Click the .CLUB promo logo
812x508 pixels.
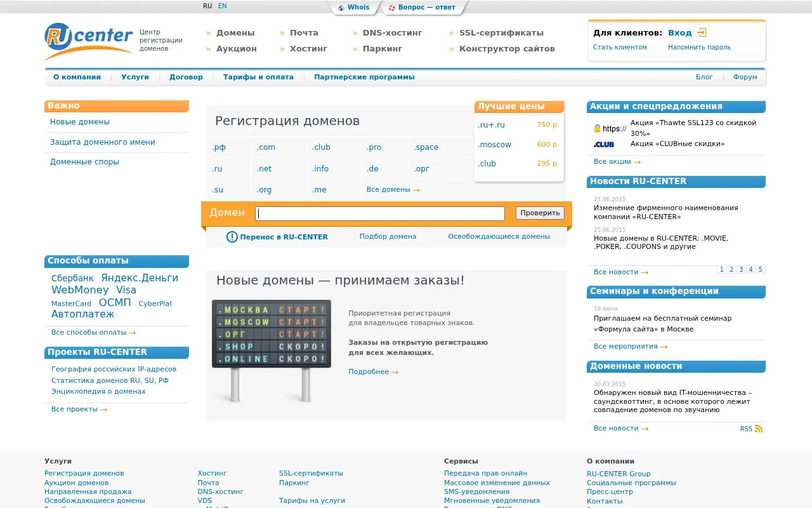[x=604, y=144]
